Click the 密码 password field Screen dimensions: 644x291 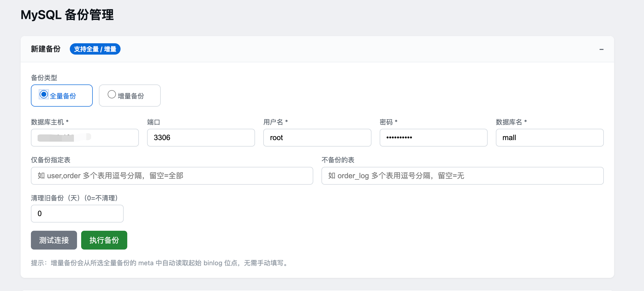click(434, 138)
